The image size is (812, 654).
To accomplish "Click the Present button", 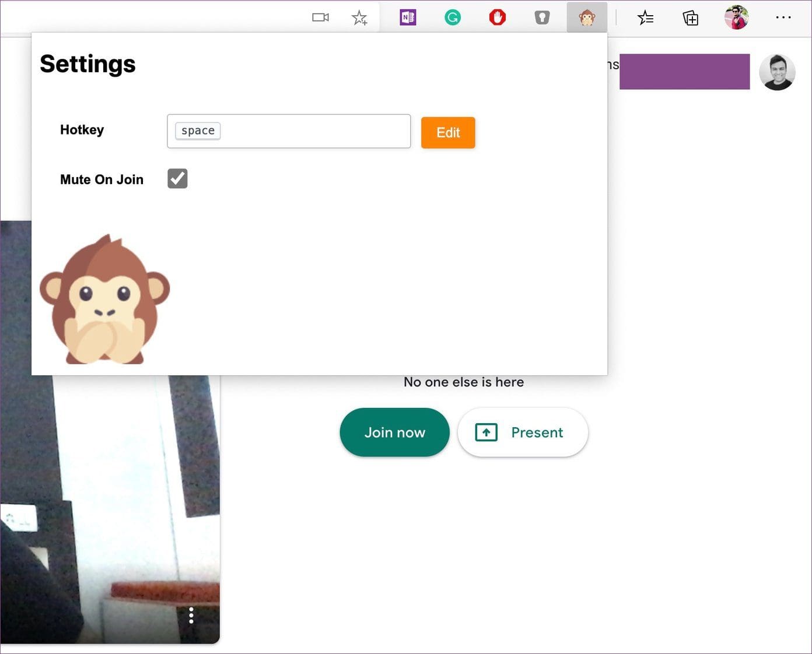I will point(522,432).
